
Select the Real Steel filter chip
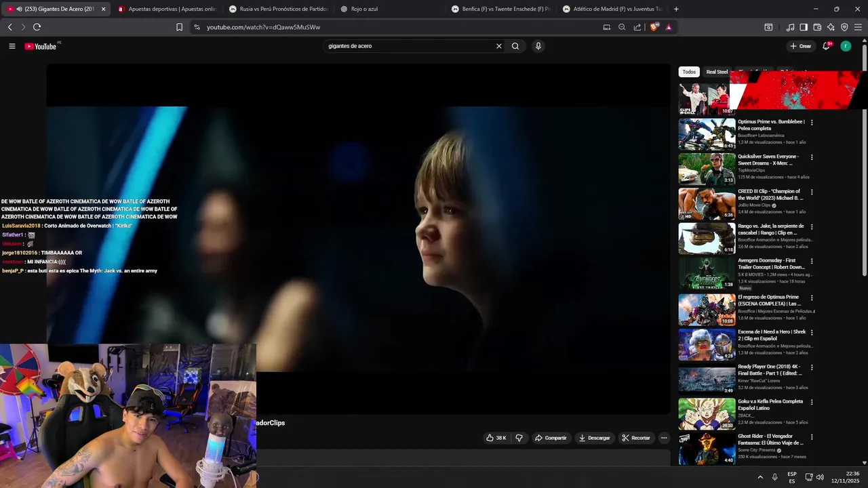pyautogui.click(x=716, y=72)
